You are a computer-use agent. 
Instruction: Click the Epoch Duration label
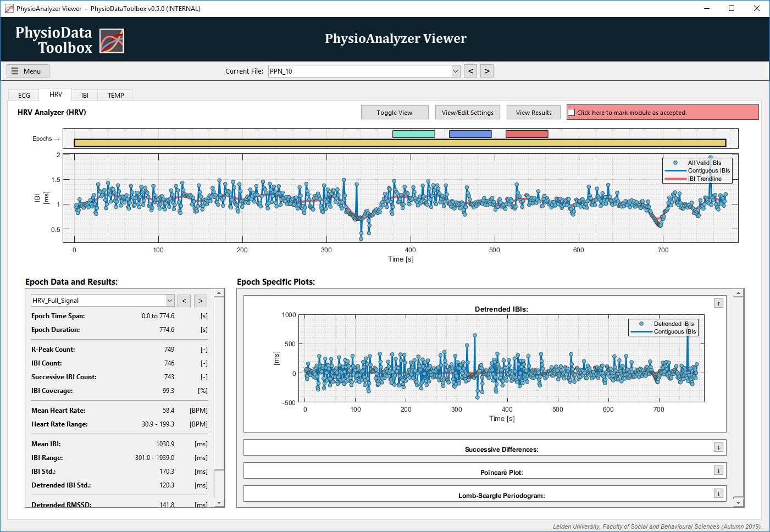[56, 330]
